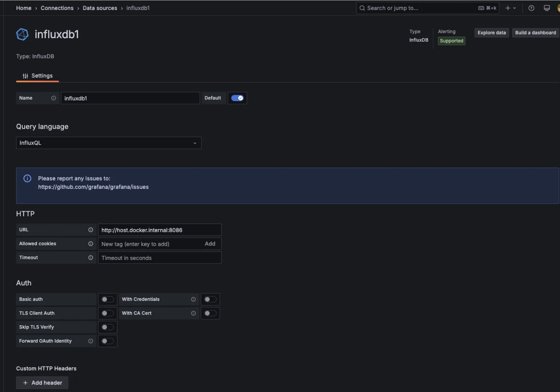Enable the With CA Cert switch
This screenshot has height=392, width=560.
click(210, 313)
